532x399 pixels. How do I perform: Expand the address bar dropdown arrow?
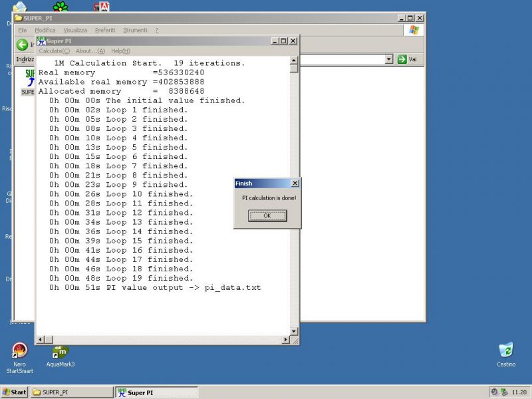(389, 59)
